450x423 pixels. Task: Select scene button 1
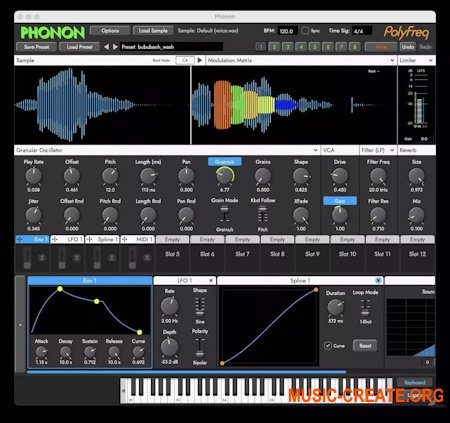pos(261,47)
